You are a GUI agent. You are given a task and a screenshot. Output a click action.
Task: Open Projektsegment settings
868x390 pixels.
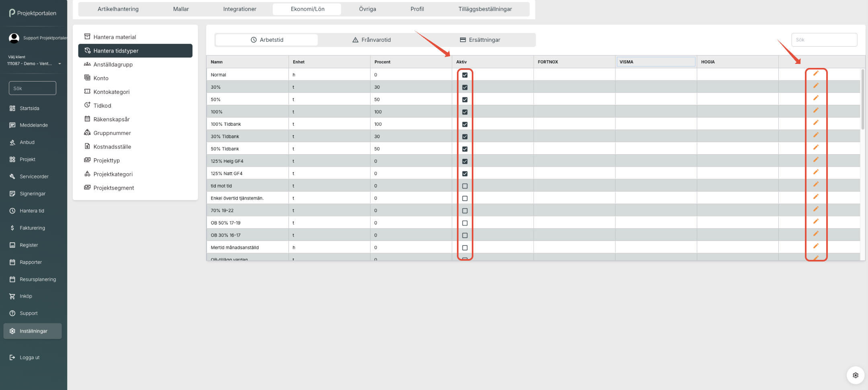click(x=135, y=188)
